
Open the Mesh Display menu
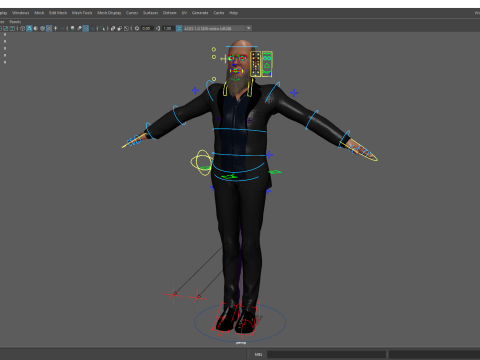pyautogui.click(x=109, y=13)
